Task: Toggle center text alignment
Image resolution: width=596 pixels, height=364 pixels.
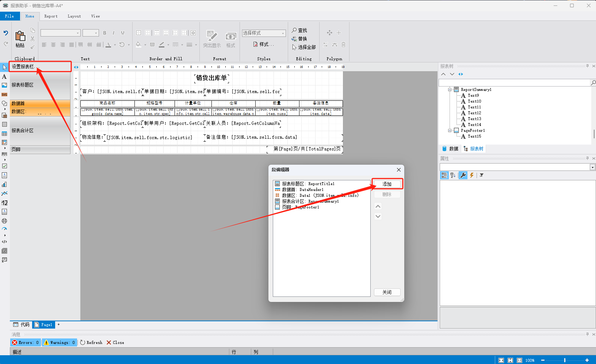Action: click(53, 45)
